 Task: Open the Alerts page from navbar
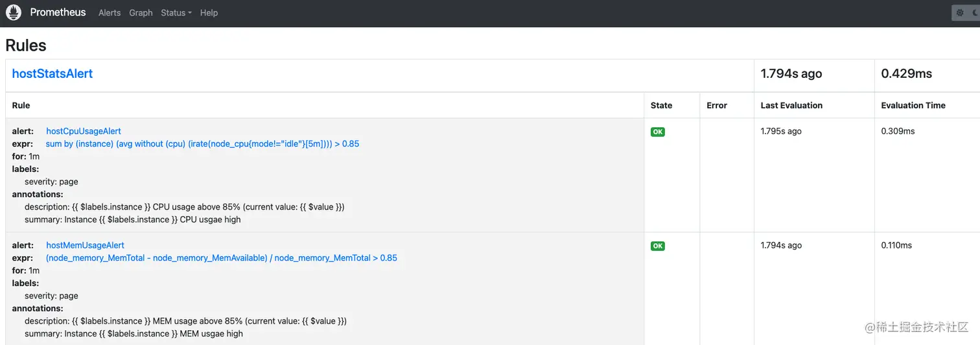[x=110, y=13]
